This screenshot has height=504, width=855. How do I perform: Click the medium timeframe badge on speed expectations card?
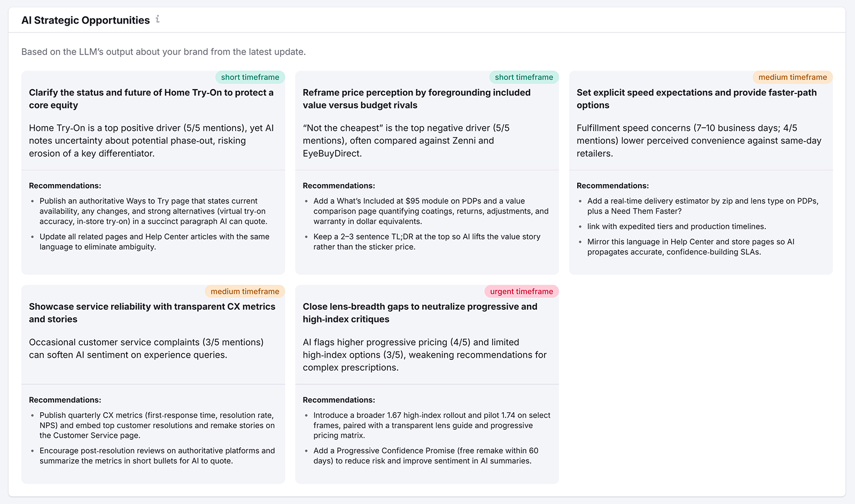pyautogui.click(x=792, y=77)
